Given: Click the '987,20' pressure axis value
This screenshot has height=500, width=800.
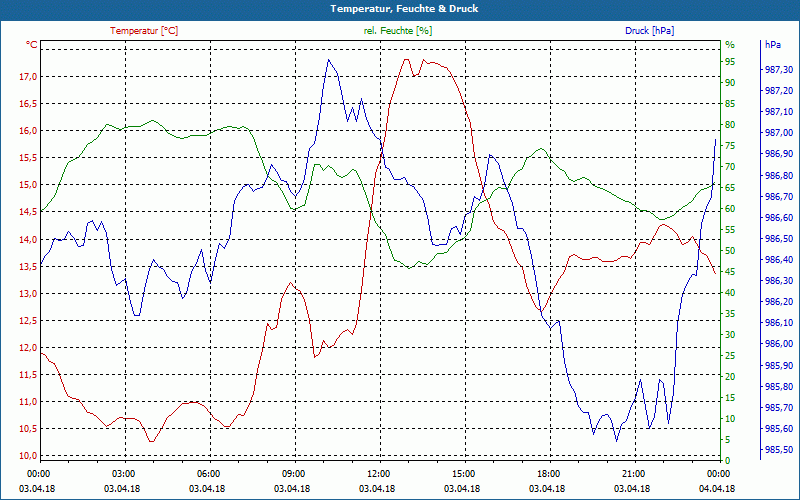Looking at the screenshot, I should pyautogui.click(x=779, y=91).
